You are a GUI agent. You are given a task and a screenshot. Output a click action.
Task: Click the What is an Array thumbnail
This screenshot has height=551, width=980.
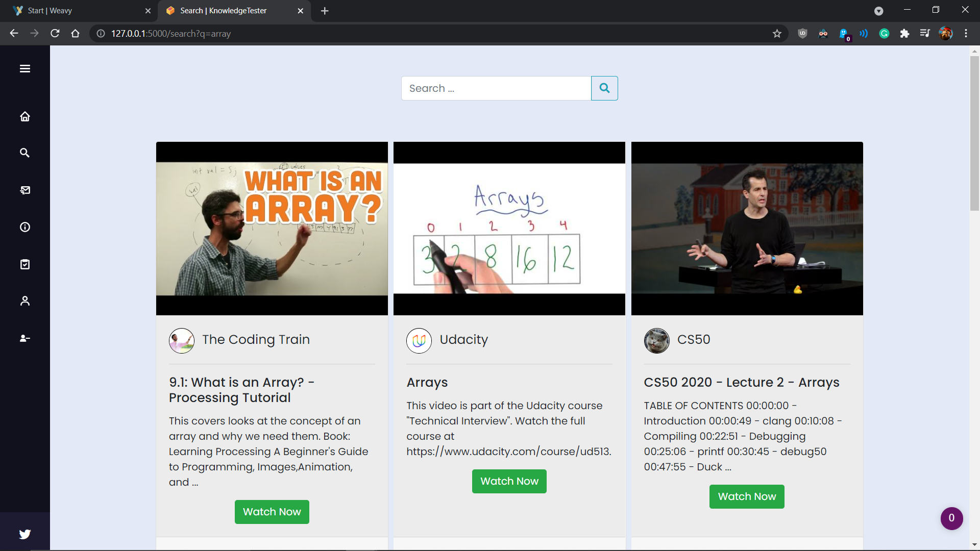272,229
